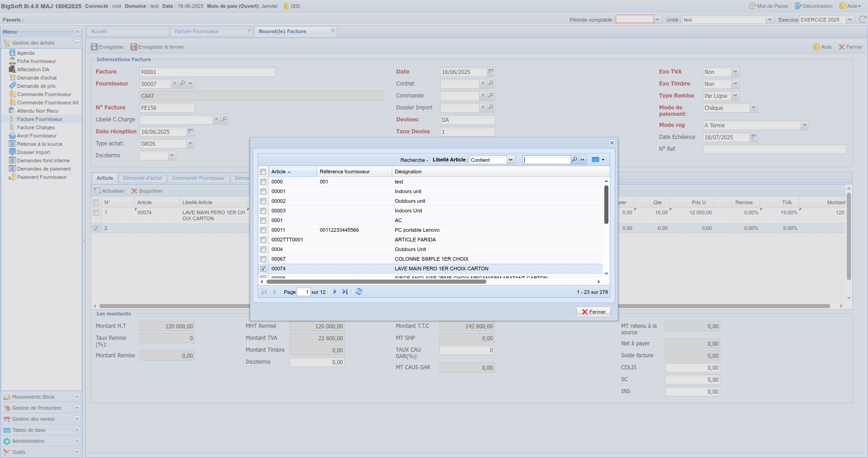Check the box for article 0000

(x=263, y=182)
